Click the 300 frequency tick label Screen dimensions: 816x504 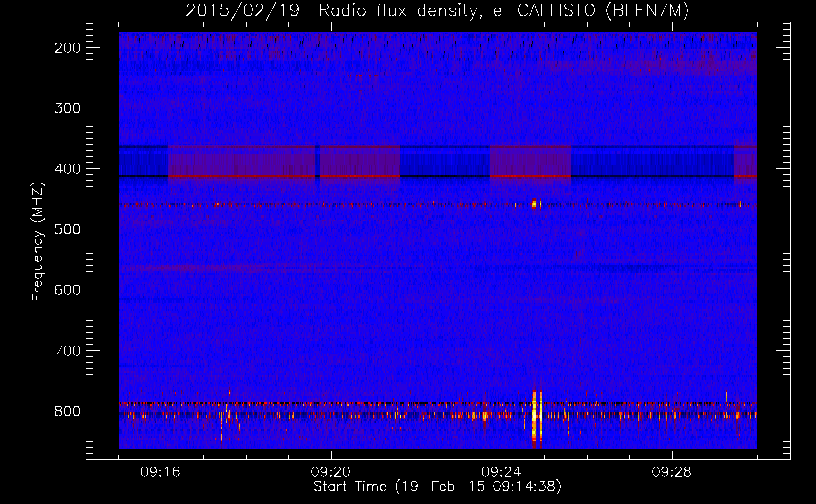pyautogui.click(x=67, y=108)
